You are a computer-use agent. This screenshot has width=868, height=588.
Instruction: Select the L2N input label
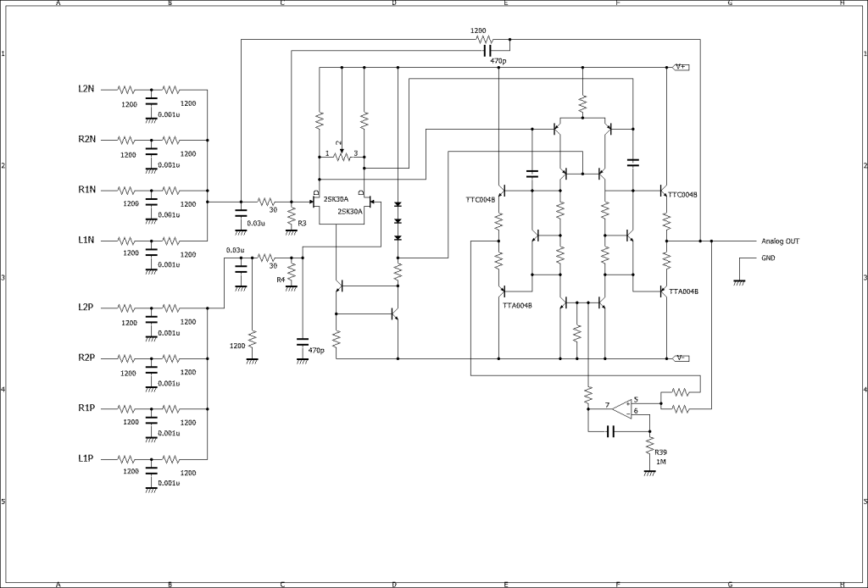coord(86,89)
